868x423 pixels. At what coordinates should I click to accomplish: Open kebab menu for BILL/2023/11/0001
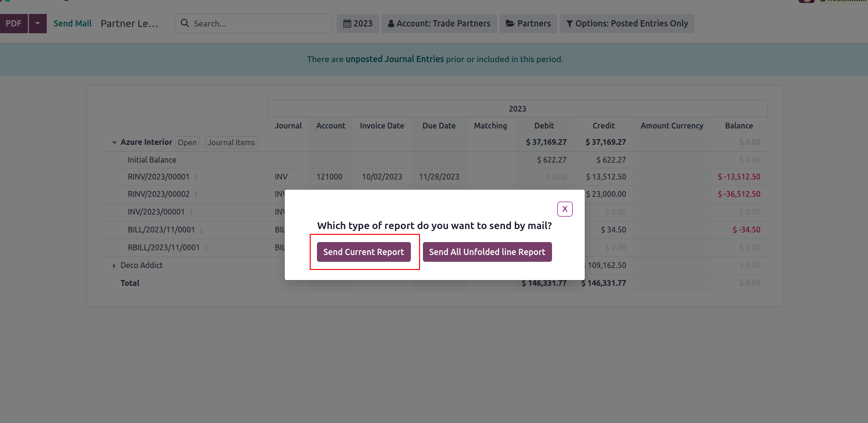coord(201,230)
